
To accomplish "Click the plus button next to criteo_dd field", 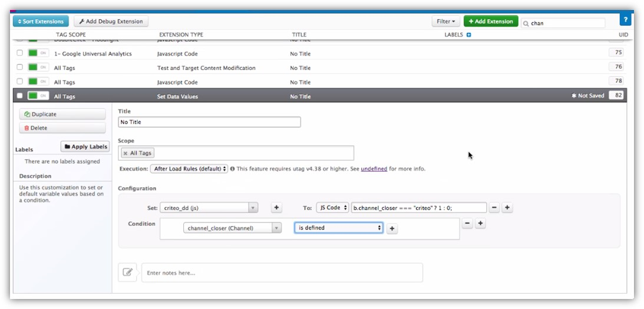I will (x=276, y=208).
